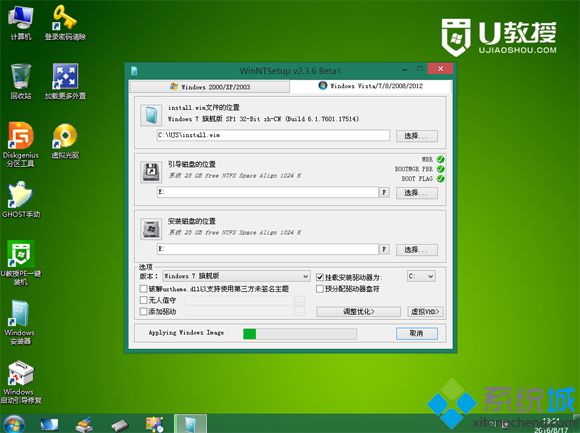Screen dimensions: 580x433
Task: Click the Applying Windows Image status text
Action: [x=186, y=333]
